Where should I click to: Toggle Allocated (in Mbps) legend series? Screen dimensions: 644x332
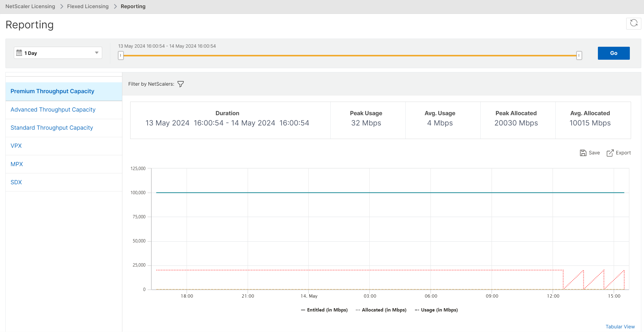point(381,310)
